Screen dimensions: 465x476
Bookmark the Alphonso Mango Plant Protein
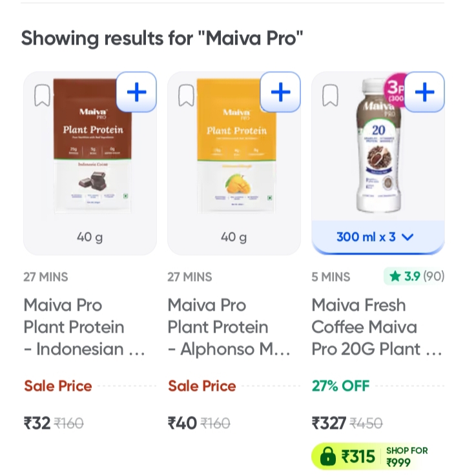pos(186,96)
